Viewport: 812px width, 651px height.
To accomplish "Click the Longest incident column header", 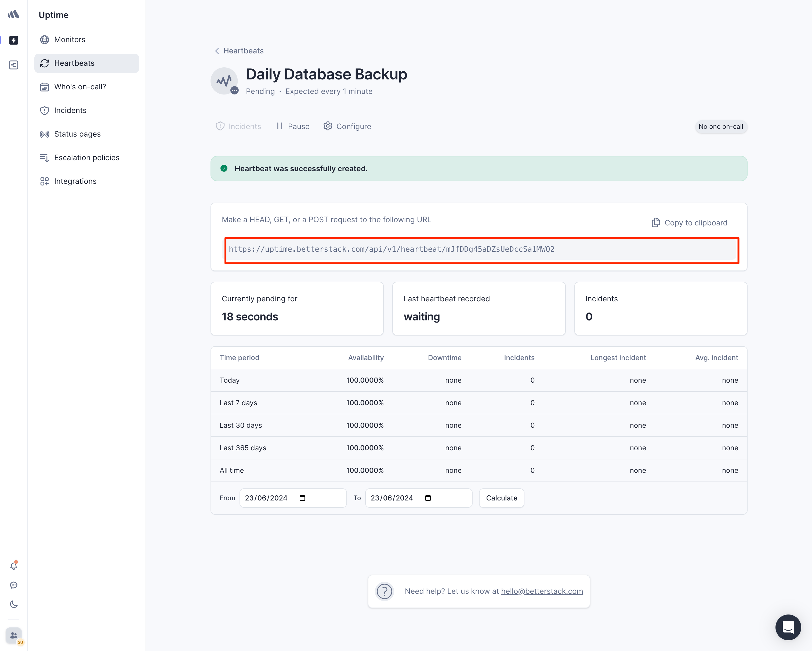I will [x=618, y=357].
